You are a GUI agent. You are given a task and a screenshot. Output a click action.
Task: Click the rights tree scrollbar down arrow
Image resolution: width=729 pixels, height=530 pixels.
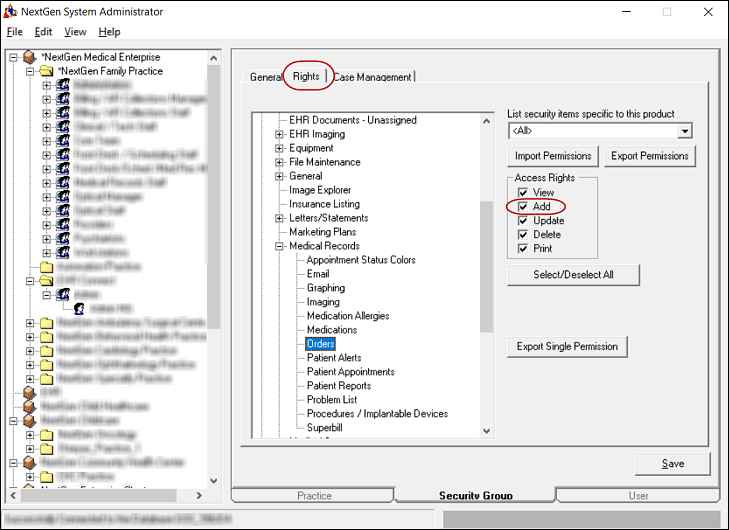(486, 431)
